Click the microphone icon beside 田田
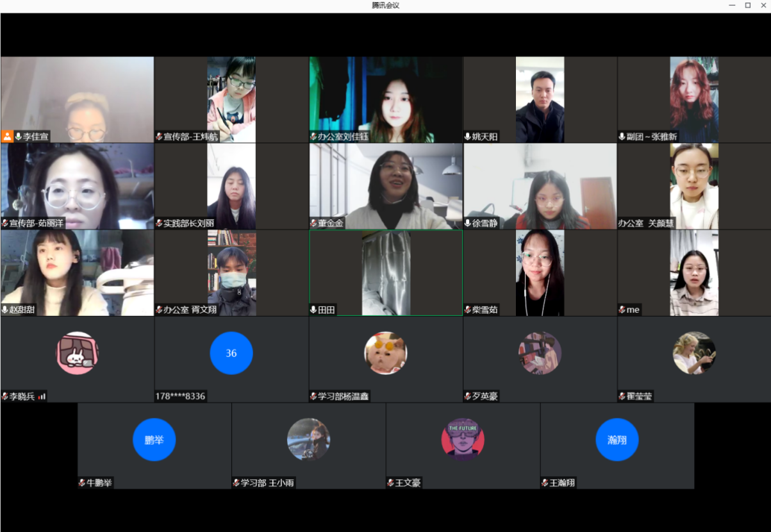The width and height of the screenshot is (771, 532). [x=313, y=310]
